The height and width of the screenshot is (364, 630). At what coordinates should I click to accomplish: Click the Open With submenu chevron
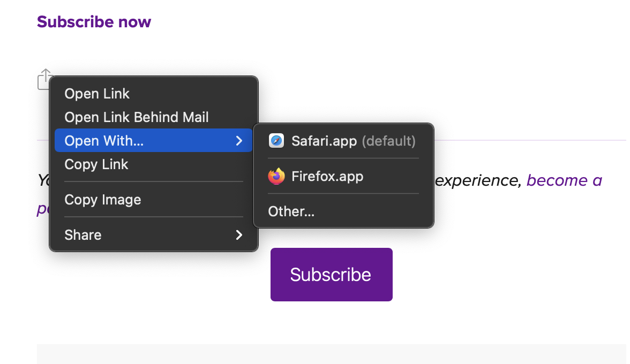[x=239, y=140]
